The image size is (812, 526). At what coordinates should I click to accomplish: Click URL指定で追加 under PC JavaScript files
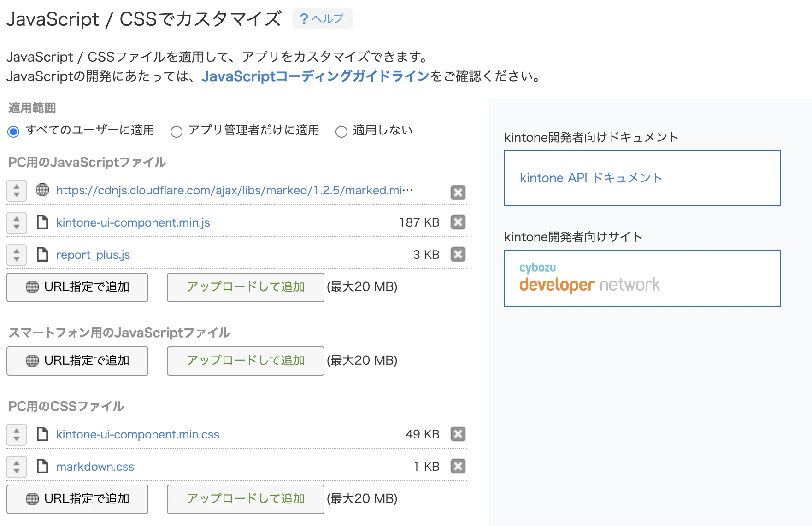pos(77,287)
